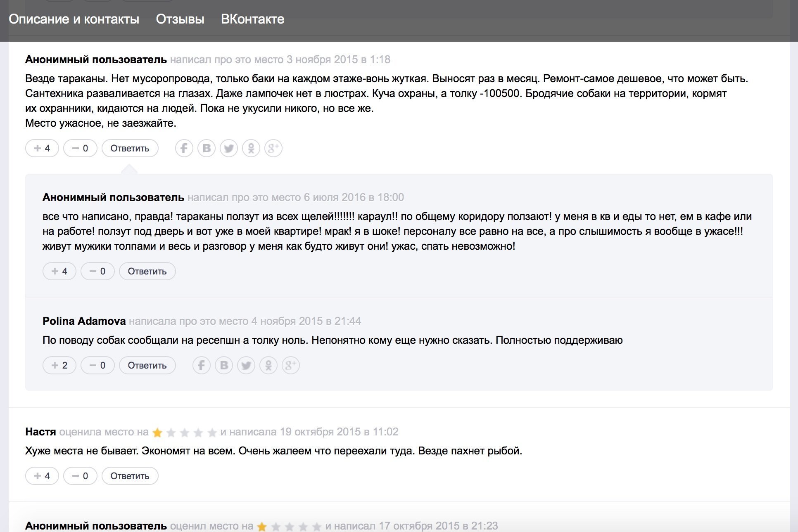
Task: Open the Описание и контакты tab
Action: click(x=74, y=19)
